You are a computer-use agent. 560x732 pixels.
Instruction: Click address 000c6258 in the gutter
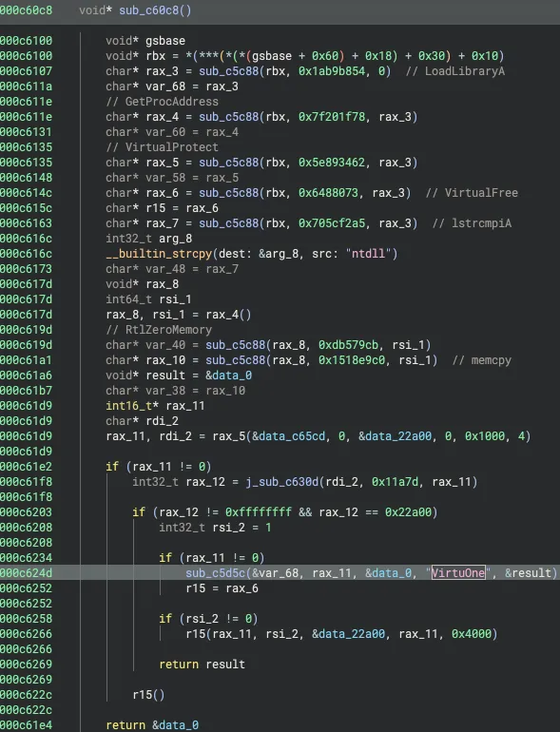27,619
